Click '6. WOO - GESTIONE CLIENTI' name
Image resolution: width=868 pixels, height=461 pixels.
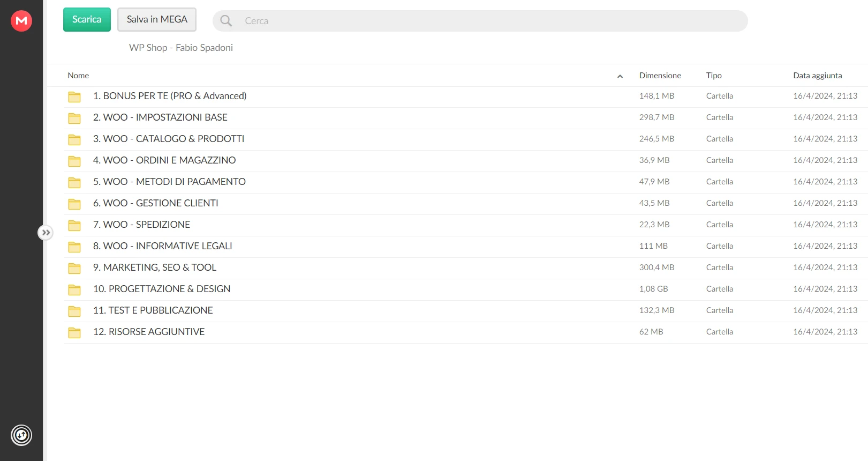[x=156, y=203]
